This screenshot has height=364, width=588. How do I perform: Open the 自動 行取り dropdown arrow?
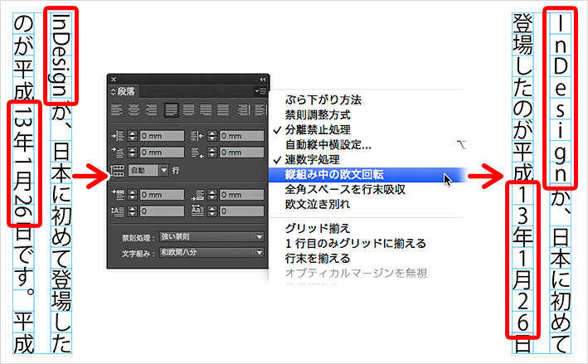pyautogui.click(x=164, y=171)
